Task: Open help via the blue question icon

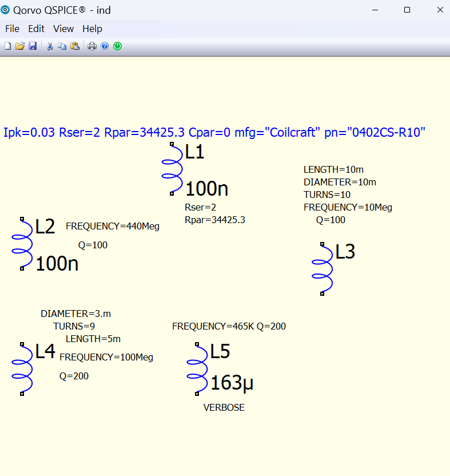Action: coord(105,46)
